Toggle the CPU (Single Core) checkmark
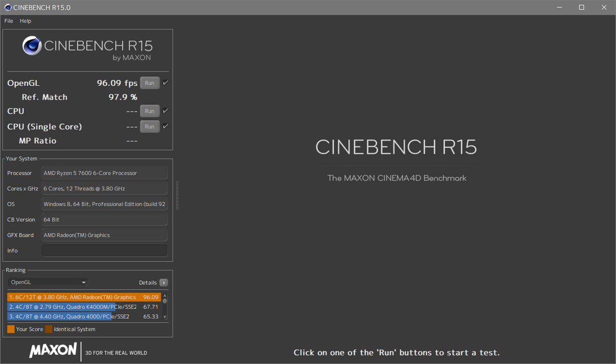 (165, 126)
